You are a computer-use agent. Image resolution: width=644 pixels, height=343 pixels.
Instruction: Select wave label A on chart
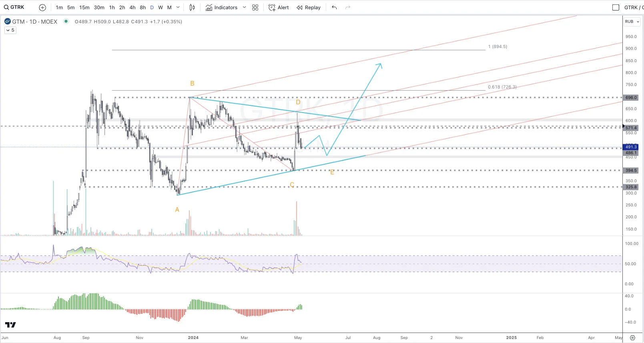click(177, 210)
